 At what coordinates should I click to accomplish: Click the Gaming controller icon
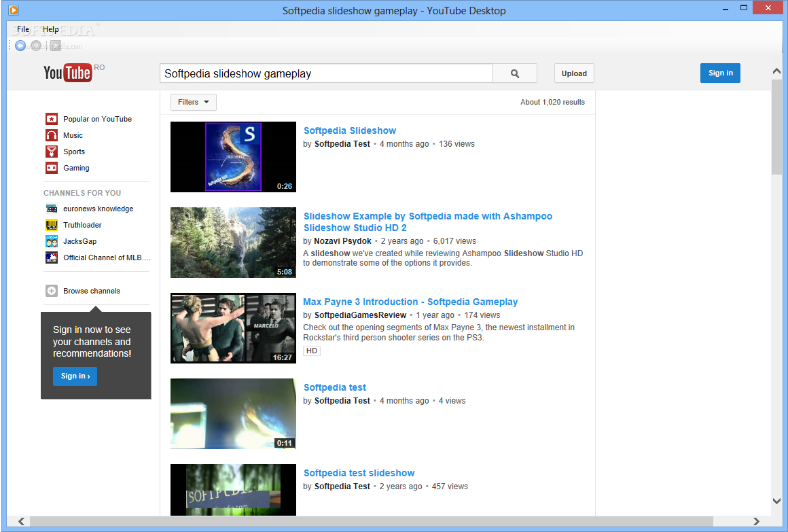51,168
